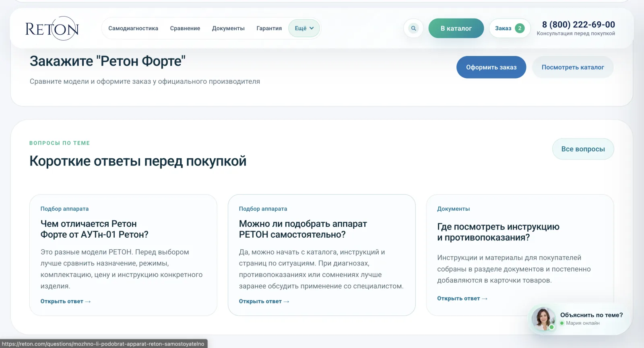Viewport: 644px width, 348px height.
Task: Select Гарантия in top menu
Action: [x=269, y=28]
